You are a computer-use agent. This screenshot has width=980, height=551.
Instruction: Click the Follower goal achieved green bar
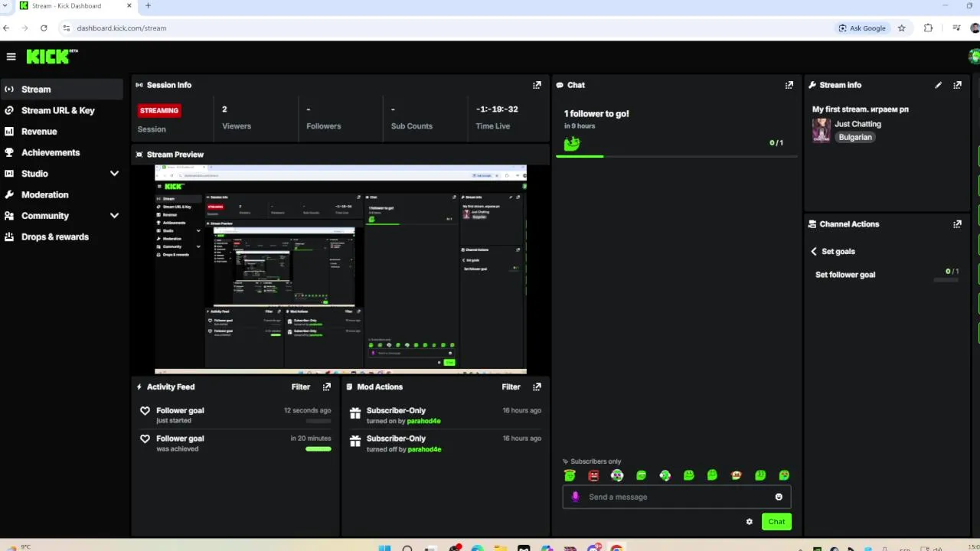(x=318, y=449)
